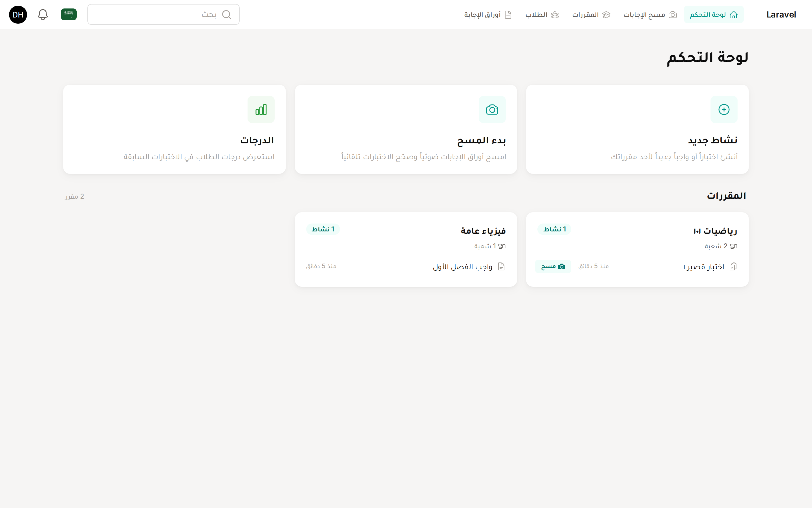Open الطلاب nav item
The height and width of the screenshot is (508, 812).
pyautogui.click(x=542, y=14)
